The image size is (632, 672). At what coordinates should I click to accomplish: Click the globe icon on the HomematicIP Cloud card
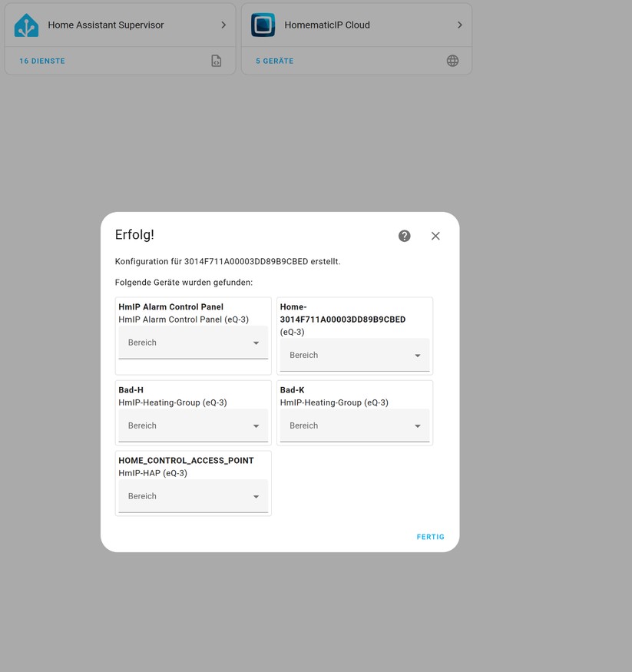point(452,60)
